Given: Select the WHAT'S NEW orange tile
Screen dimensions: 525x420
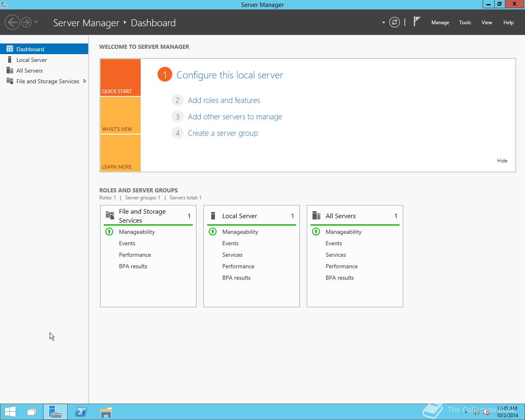Looking at the screenshot, I should (120, 115).
